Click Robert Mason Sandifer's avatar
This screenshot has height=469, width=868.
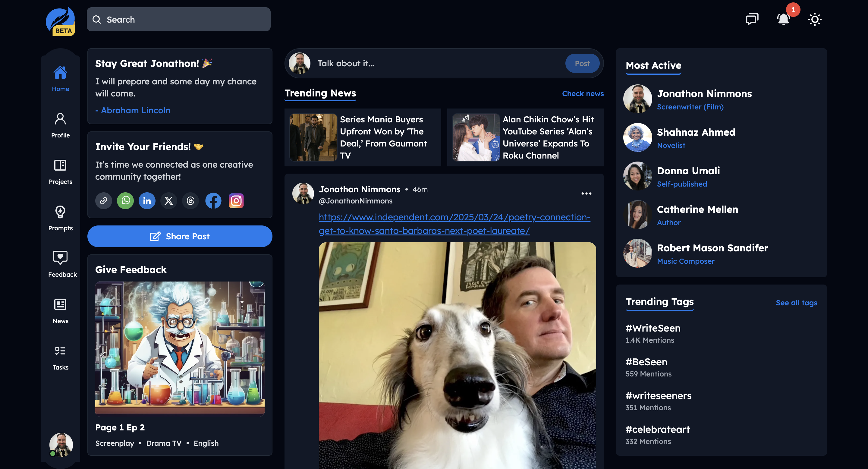coord(637,253)
